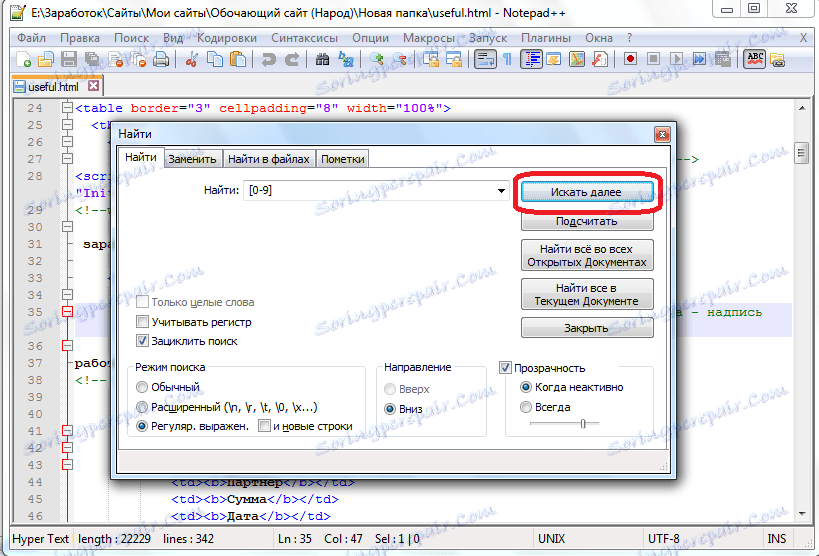Click the Copy toolbar icon
Image resolution: width=819 pixels, height=556 pixels.
[x=215, y=60]
